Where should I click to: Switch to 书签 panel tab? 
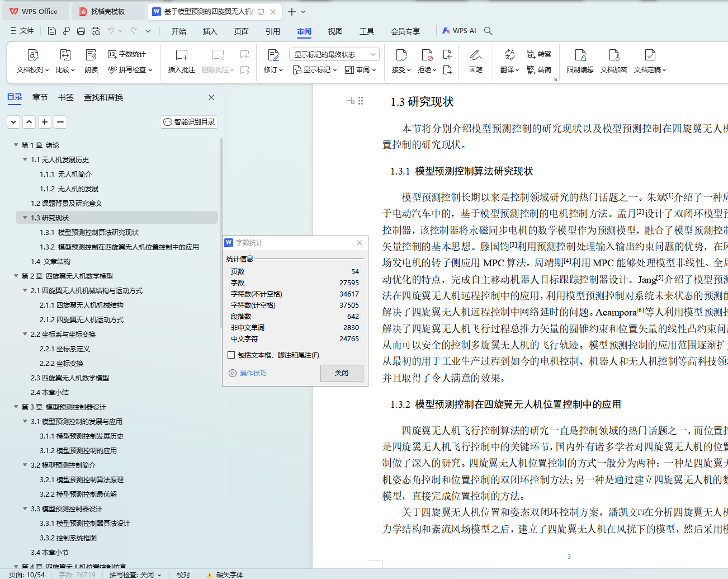pos(66,97)
